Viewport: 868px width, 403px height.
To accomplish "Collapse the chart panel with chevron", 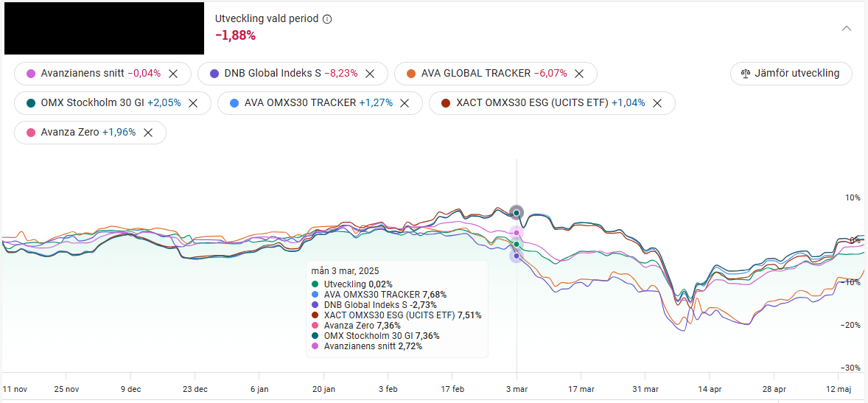I will tap(847, 28).
